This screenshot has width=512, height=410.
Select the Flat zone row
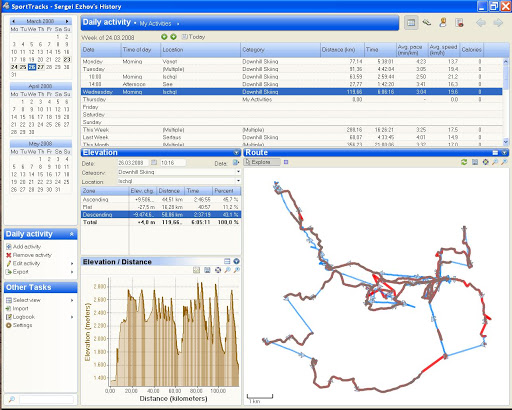click(161, 207)
